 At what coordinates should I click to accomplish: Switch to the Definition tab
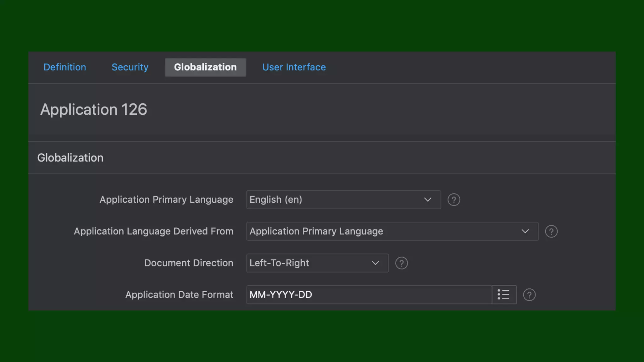pos(64,67)
